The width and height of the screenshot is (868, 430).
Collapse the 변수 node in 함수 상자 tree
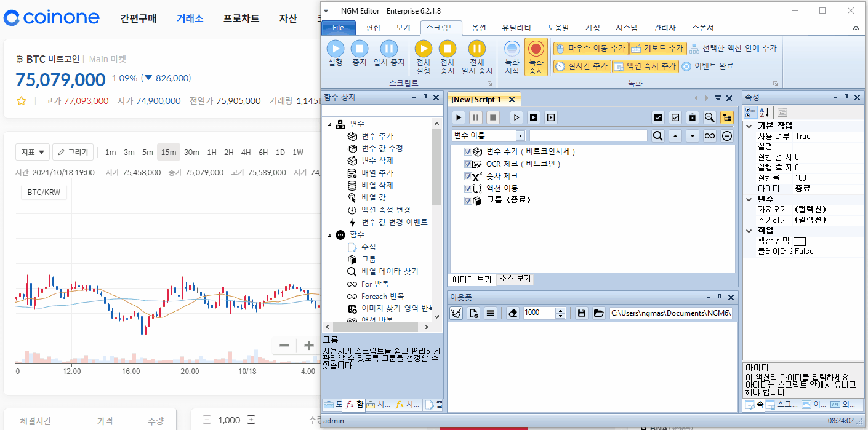pos(329,124)
